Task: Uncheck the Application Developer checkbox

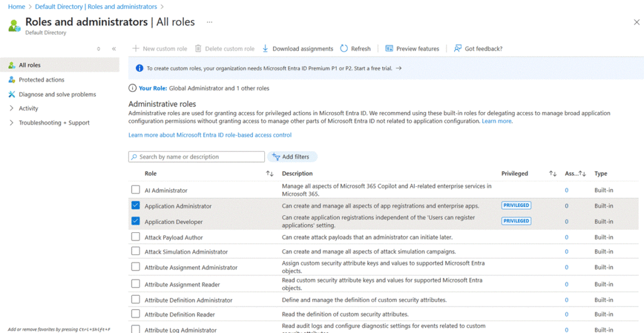Action: 136,222
